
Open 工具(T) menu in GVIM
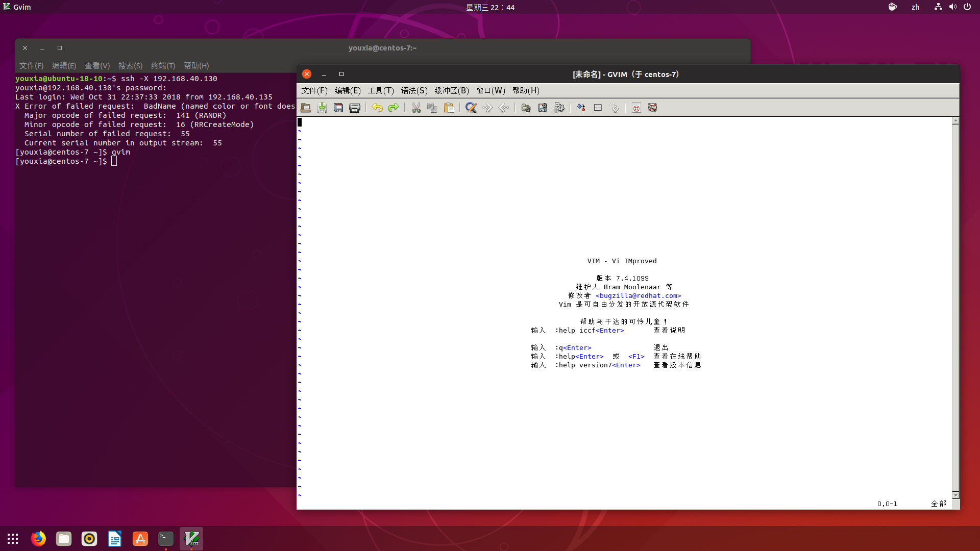point(381,90)
